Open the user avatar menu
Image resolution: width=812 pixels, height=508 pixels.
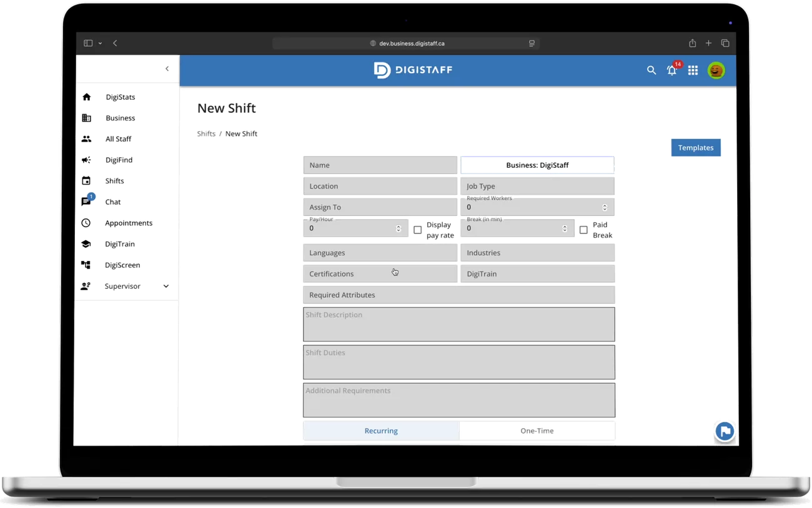716,71
